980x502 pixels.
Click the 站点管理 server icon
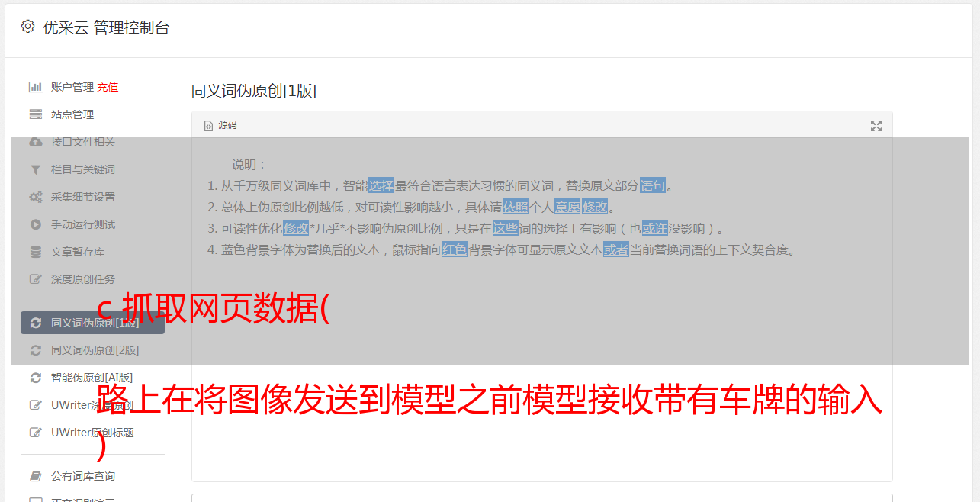[x=35, y=114]
